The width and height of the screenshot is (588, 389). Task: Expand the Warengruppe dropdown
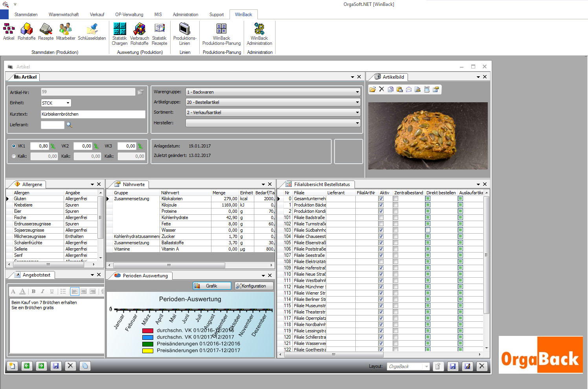pos(357,92)
